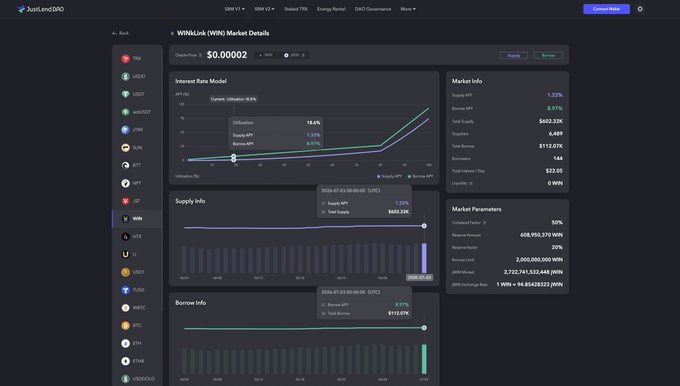Click the 608,950,370 WIN reserve amount
Image resolution: width=680 pixels, height=386 pixels.
(541, 235)
